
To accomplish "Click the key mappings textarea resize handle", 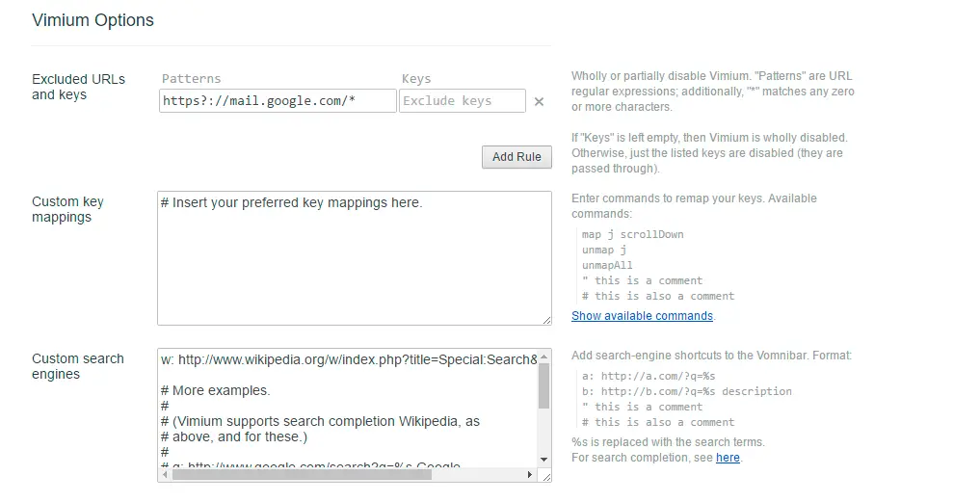I will pos(546,319).
